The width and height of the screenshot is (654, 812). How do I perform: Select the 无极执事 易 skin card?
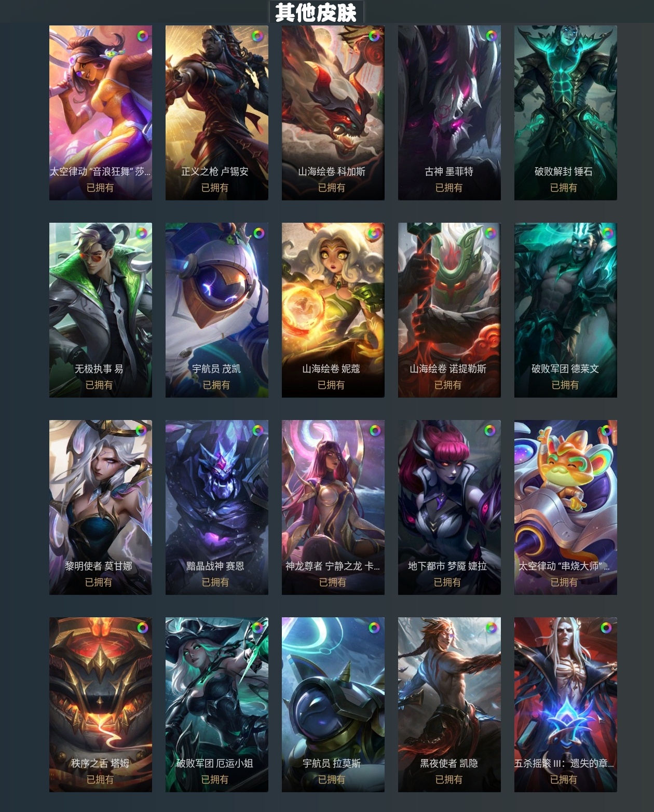point(101,310)
